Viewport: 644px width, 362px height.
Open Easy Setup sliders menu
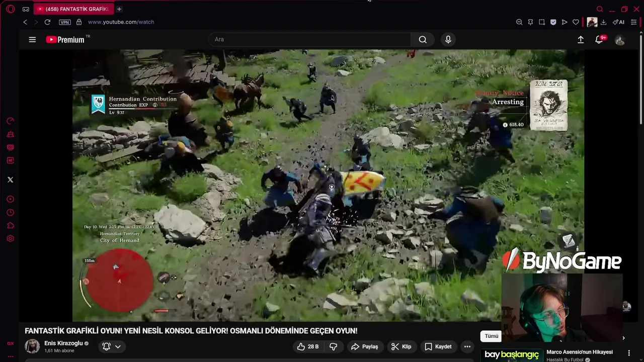coord(633,22)
